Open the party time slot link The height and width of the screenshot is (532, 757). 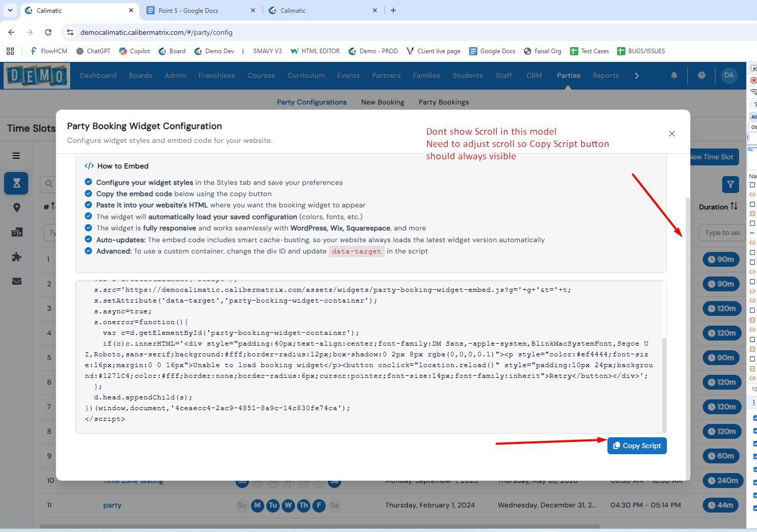pyautogui.click(x=112, y=505)
